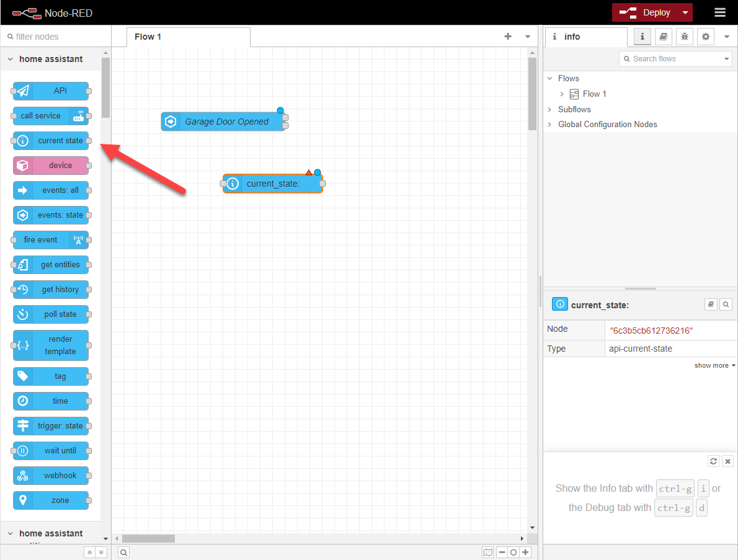Click the Deploy button
The image size is (738, 560).
click(651, 12)
